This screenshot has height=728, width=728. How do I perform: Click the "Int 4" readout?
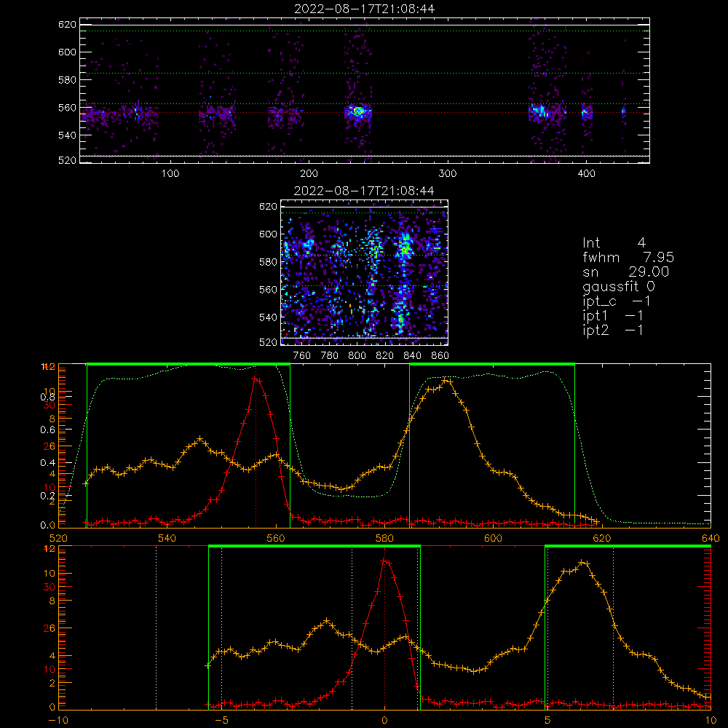[614, 243]
